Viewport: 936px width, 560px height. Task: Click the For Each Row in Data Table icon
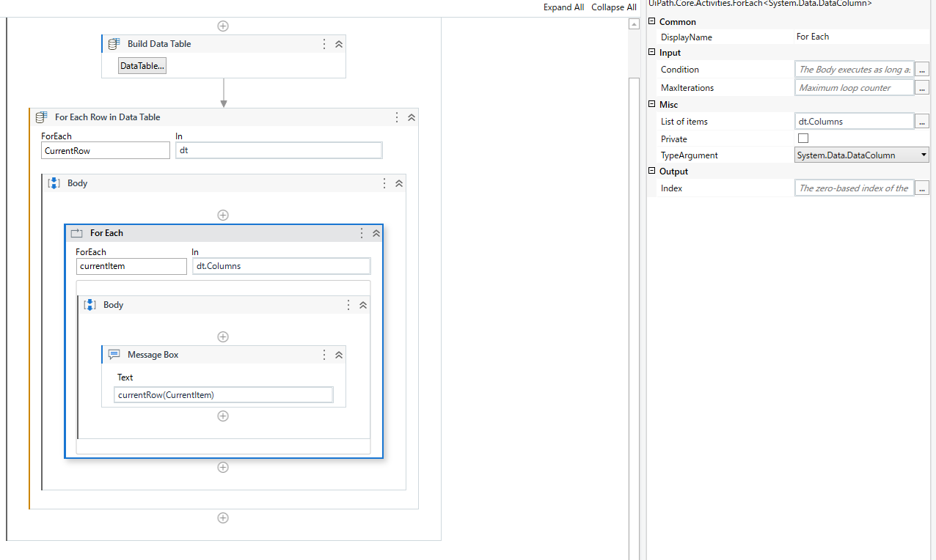(41, 117)
